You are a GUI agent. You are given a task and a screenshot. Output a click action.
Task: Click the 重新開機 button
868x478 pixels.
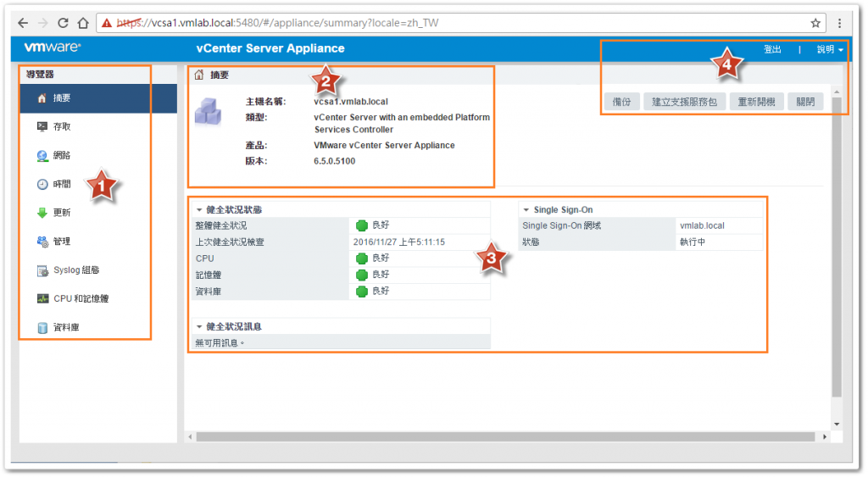click(x=756, y=102)
